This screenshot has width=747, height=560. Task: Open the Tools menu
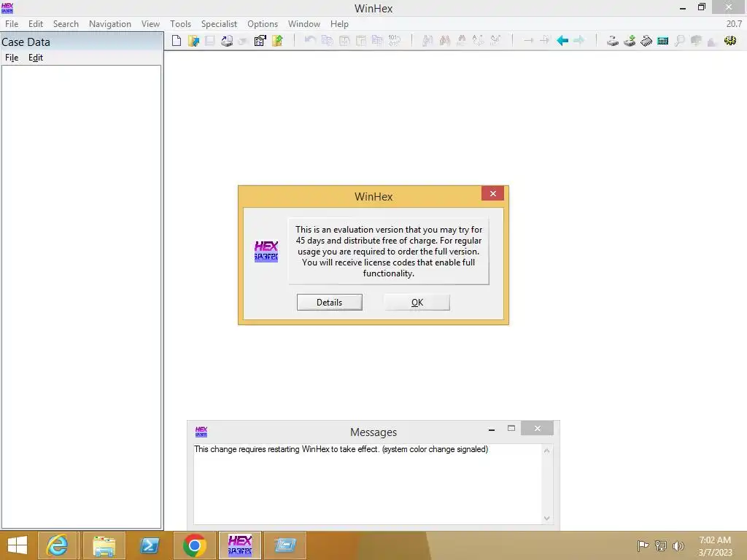click(181, 24)
